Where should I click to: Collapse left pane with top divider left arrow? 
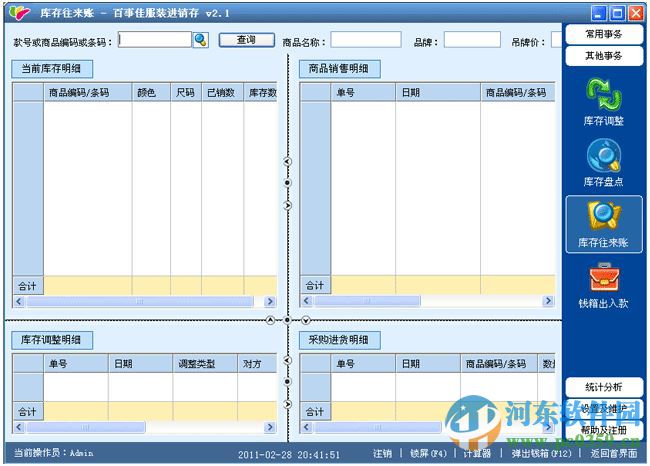point(287,161)
